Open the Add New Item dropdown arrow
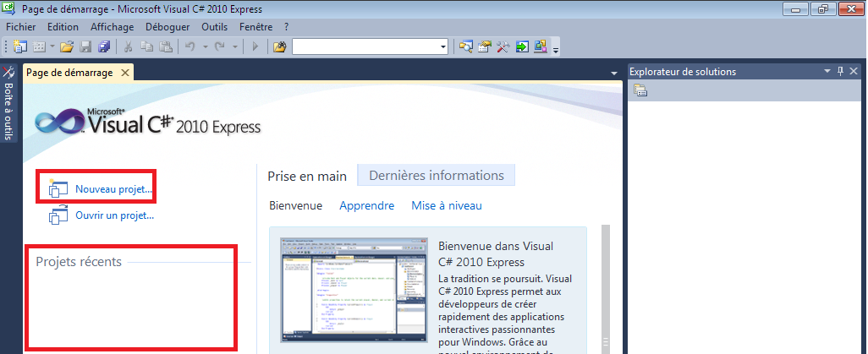The width and height of the screenshot is (868, 354). click(x=52, y=47)
